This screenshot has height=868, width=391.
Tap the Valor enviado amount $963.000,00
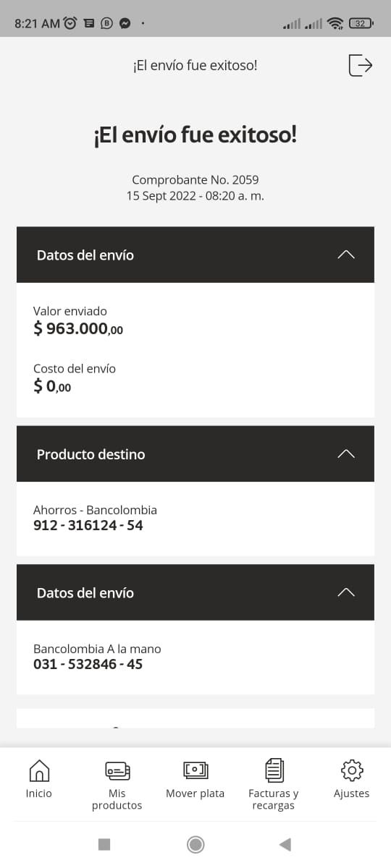[x=78, y=329]
